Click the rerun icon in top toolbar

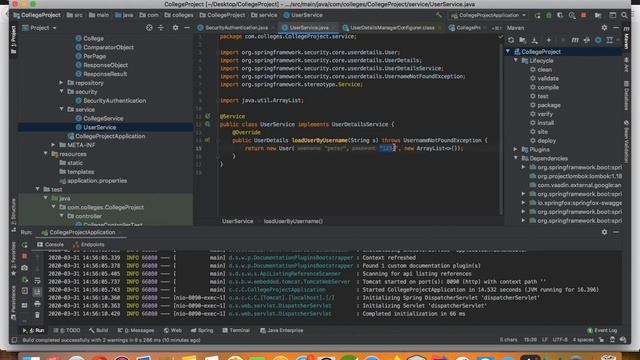[537, 15]
